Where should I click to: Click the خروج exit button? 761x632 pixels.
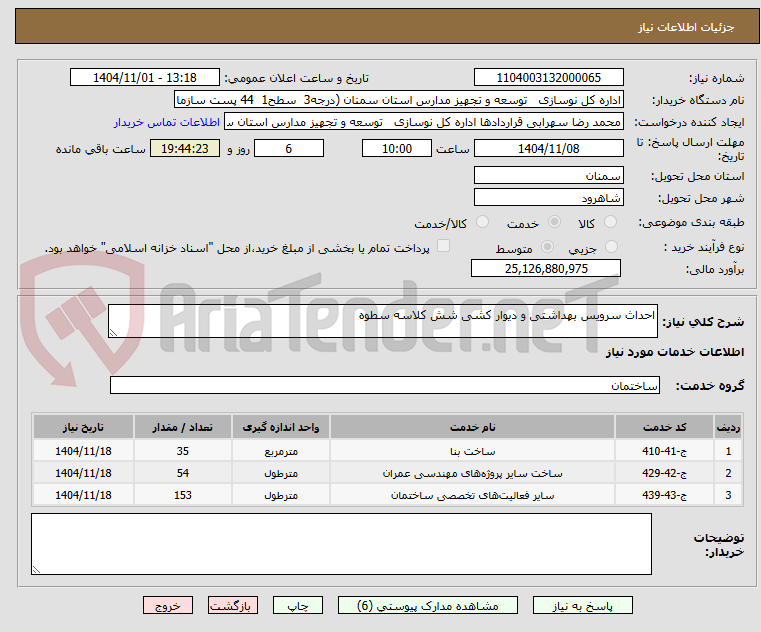tap(167, 605)
